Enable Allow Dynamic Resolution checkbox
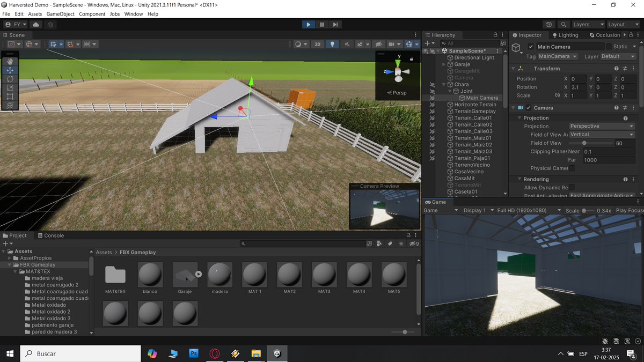 tap(572, 188)
